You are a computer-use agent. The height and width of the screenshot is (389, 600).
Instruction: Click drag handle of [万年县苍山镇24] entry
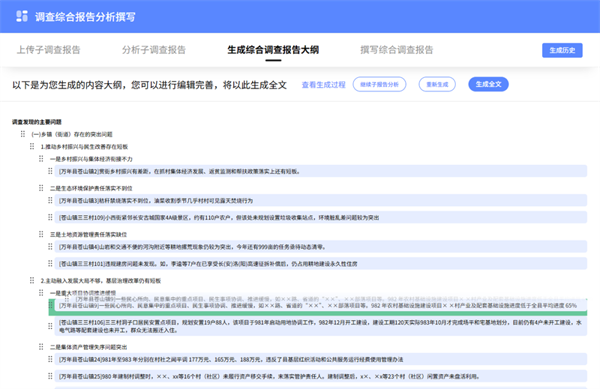point(50,359)
